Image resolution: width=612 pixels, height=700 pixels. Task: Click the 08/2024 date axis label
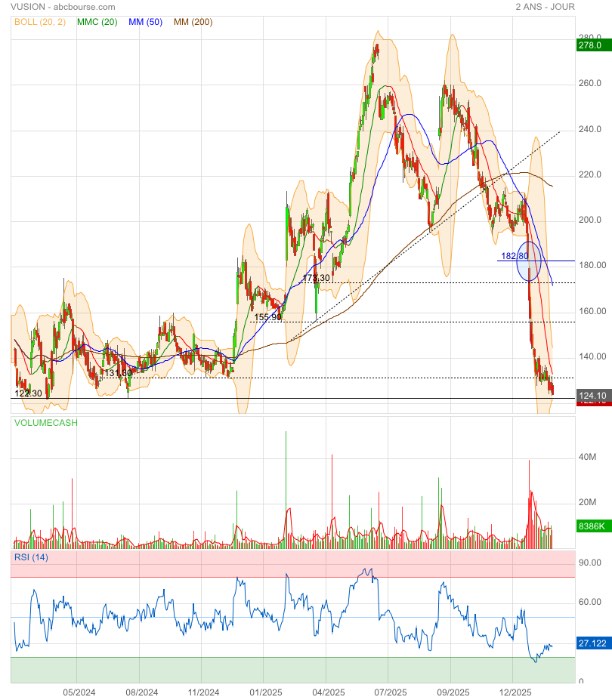point(142,692)
